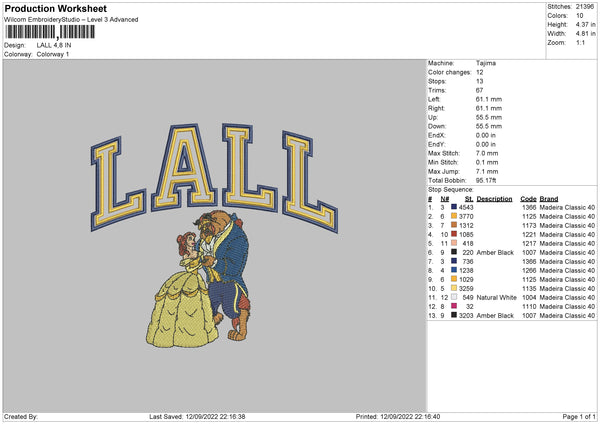Screen dimensions: 600x424
Task: Click Natural White description in row 11
Action: coord(496,297)
